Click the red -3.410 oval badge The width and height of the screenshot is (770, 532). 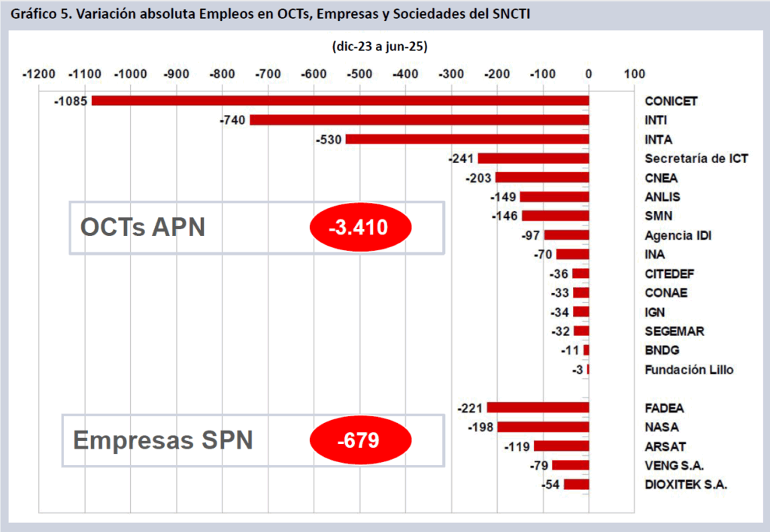pos(361,227)
